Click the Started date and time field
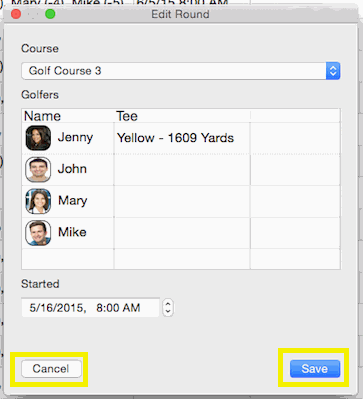The height and width of the screenshot is (399, 363). point(90,307)
